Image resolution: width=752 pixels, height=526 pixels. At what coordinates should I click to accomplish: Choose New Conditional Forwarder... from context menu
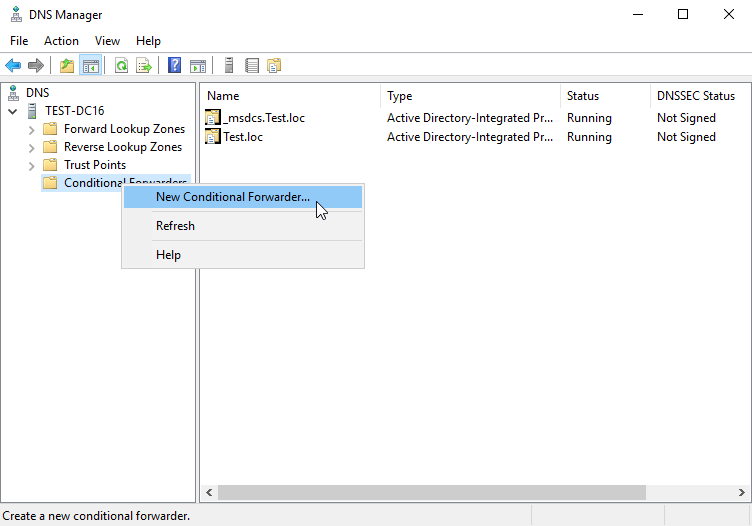point(243,197)
